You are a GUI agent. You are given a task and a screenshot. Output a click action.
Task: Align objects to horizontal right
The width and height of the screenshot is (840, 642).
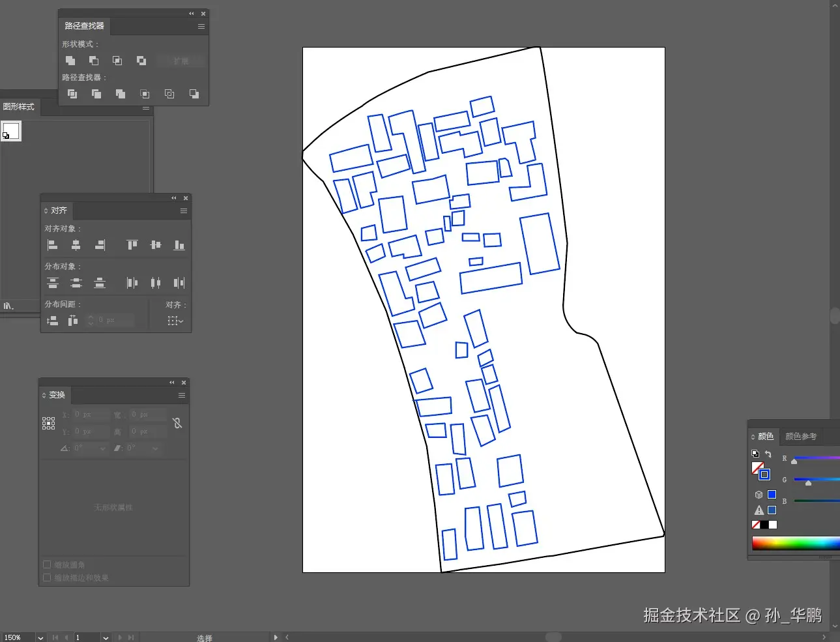pos(100,245)
